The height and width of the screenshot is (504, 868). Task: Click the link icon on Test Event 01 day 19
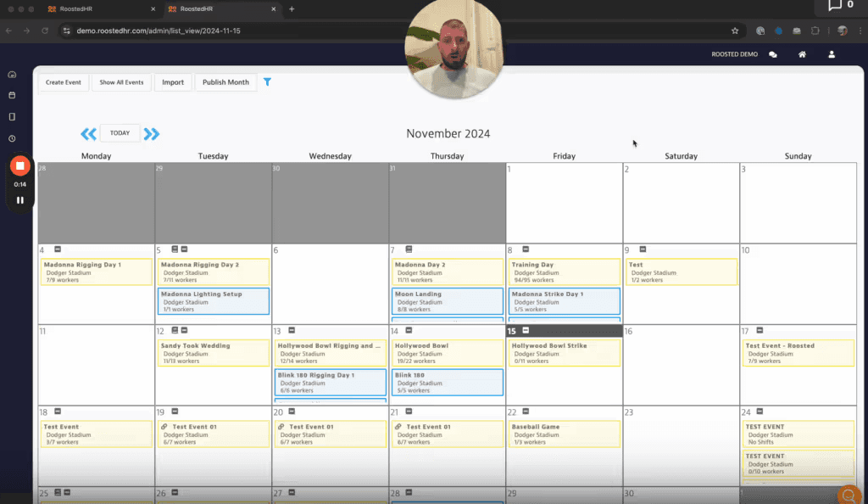(x=164, y=427)
